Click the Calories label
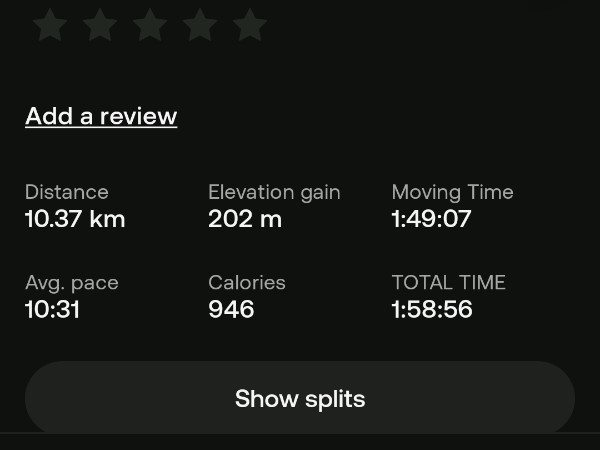The height and width of the screenshot is (450, 600). tap(247, 283)
